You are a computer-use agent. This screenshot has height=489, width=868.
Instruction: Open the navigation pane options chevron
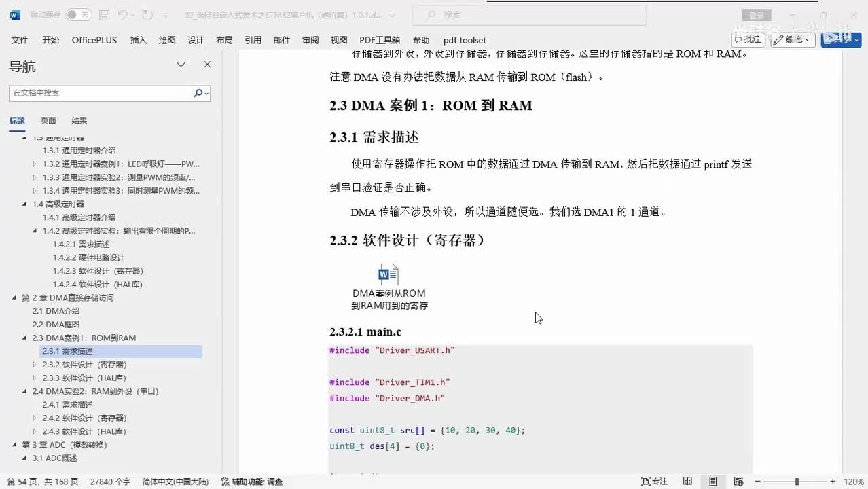coord(181,65)
